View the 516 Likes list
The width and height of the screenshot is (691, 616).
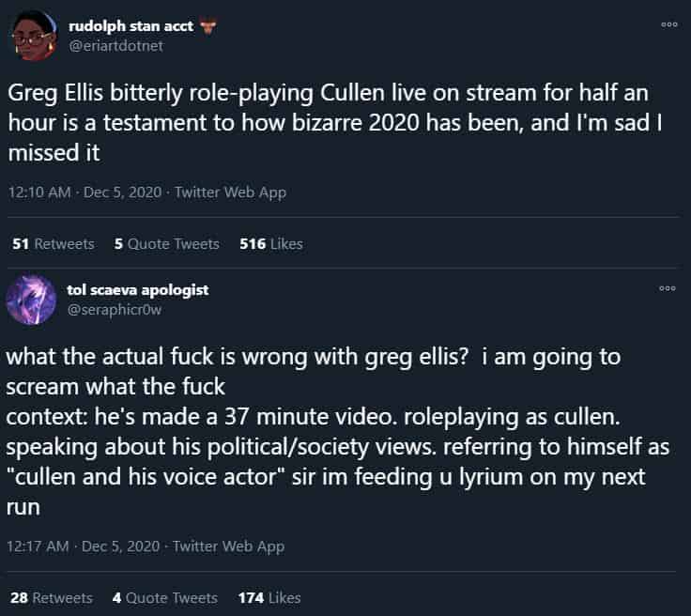tap(271, 243)
